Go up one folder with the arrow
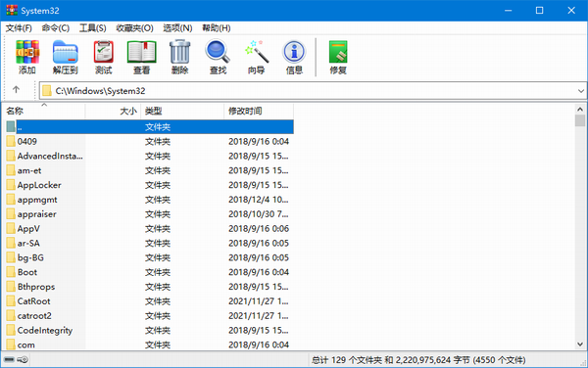This screenshot has width=588, height=368. tap(16, 89)
